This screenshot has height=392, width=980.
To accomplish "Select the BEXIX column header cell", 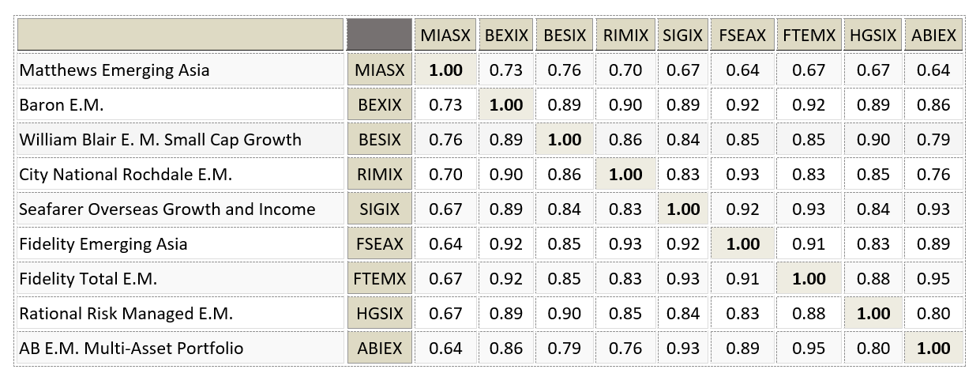I will coord(505,35).
